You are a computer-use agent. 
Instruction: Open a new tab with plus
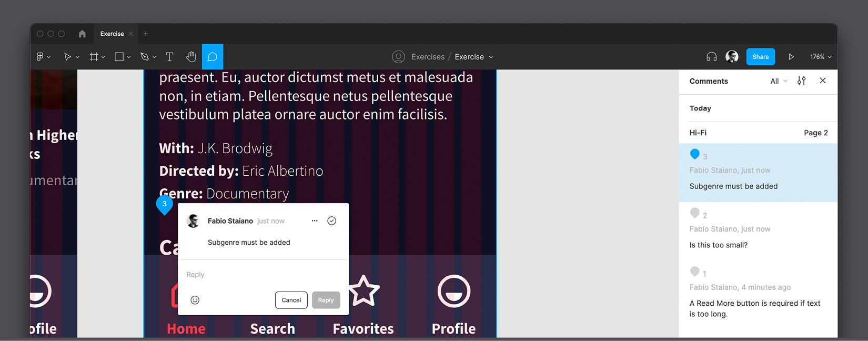tap(146, 34)
